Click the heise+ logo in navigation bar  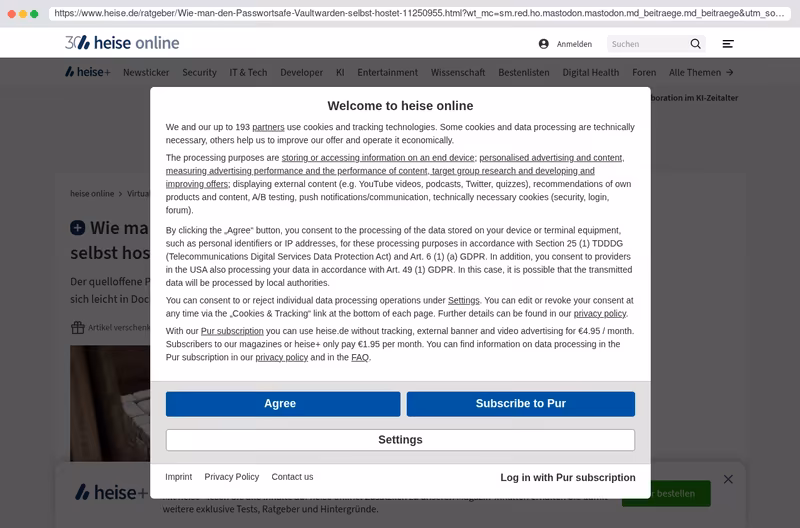coord(88,72)
